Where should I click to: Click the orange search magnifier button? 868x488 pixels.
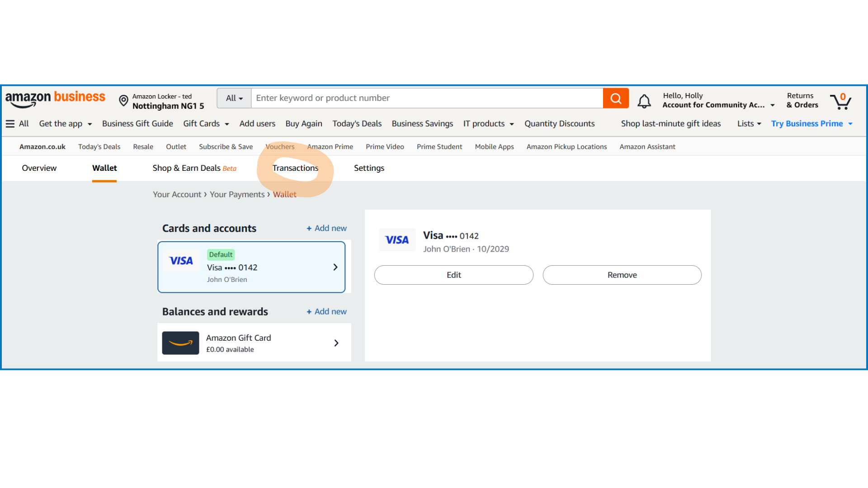616,98
